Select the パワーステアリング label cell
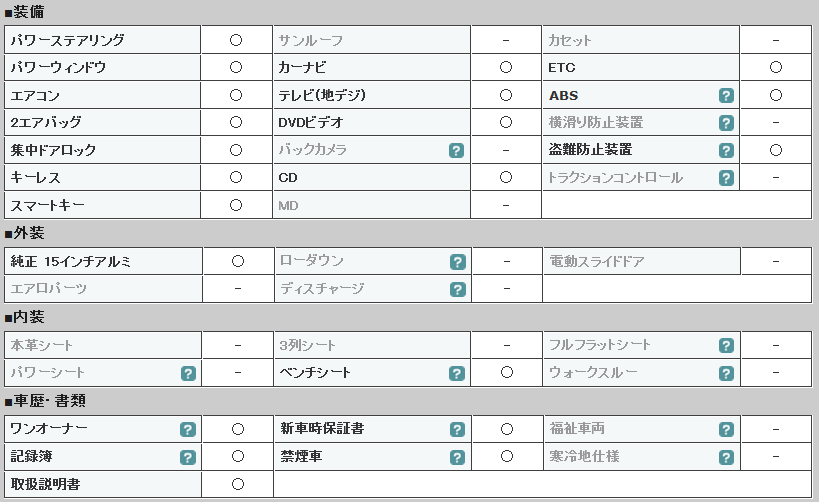819x502 pixels. tap(102, 40)
